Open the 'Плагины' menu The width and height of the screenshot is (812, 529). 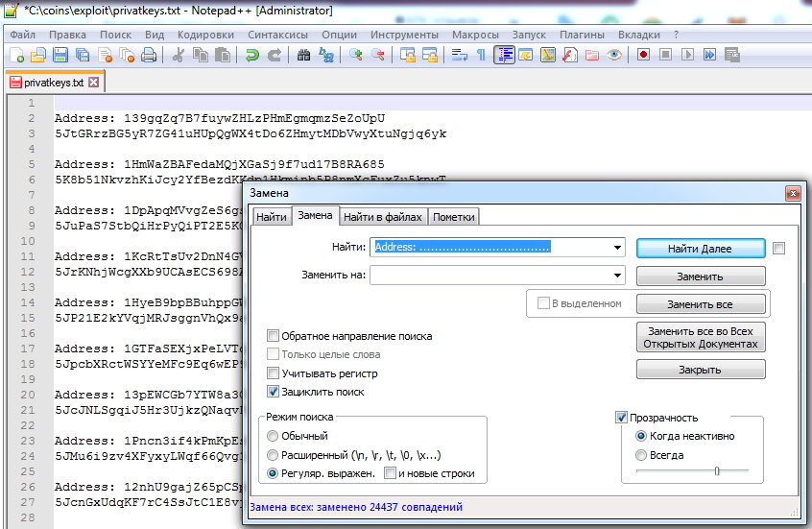(x=582, y=35)
